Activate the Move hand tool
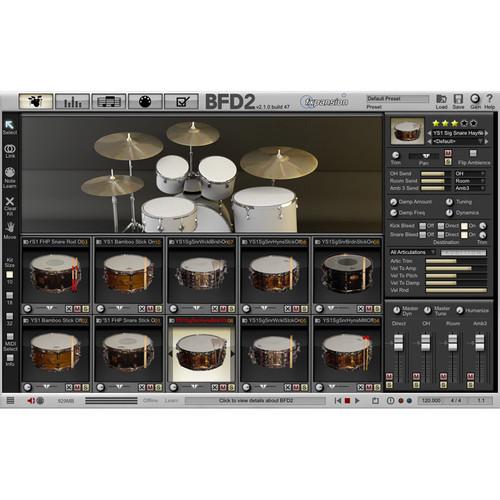 (10, 227)
